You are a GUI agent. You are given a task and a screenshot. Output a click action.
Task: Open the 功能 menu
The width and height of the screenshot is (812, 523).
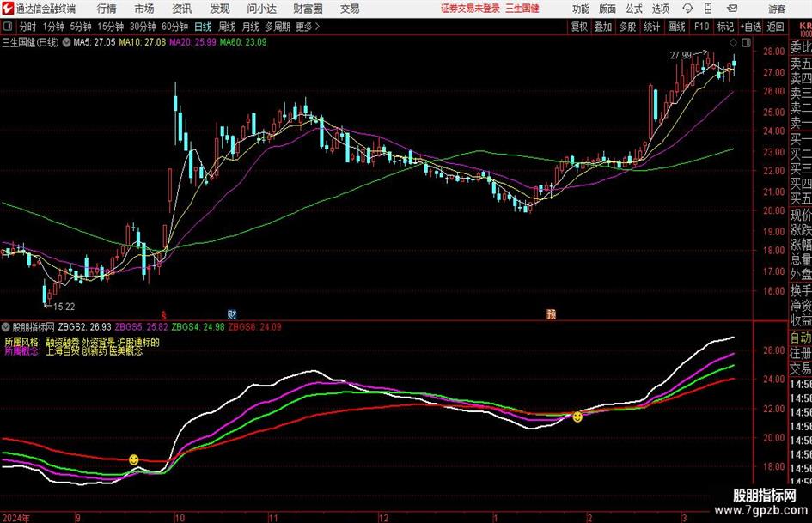coord(581,9)
